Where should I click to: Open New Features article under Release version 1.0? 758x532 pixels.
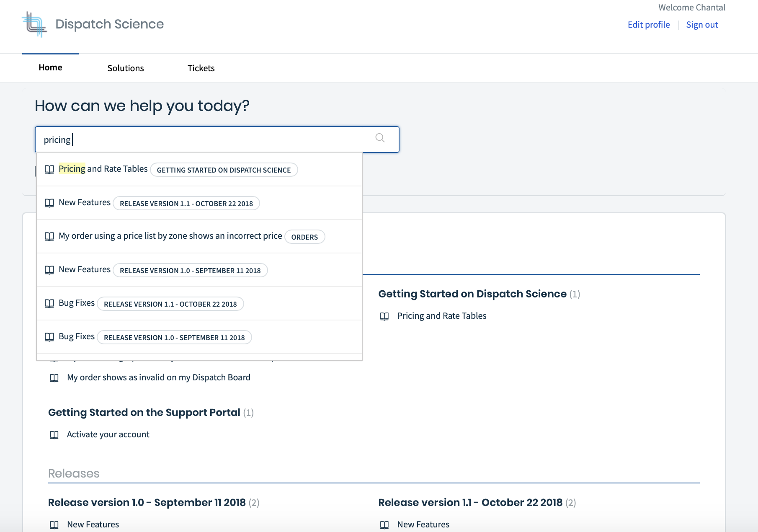click(x=93, y=524)
